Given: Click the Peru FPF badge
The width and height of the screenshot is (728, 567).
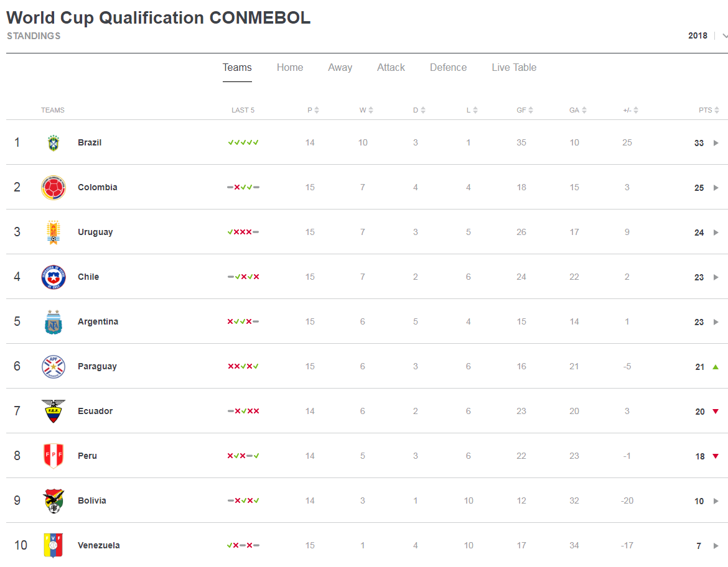Looking at the screenshot, I should tap(53, 456).
